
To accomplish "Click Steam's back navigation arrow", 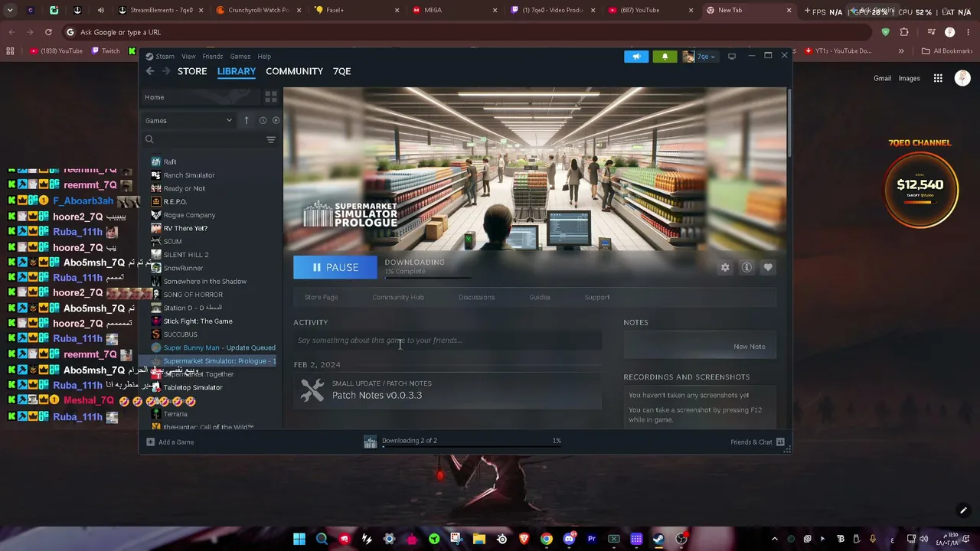I will click(x=150, y=71).
